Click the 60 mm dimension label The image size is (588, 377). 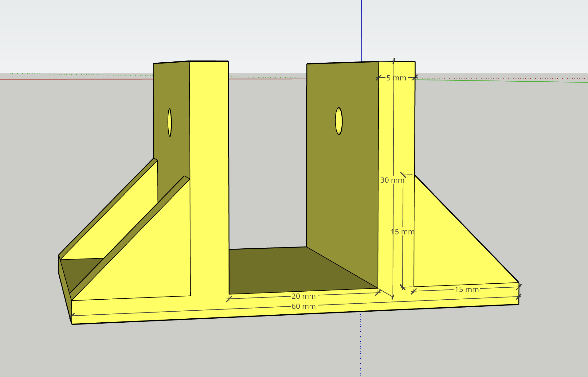(304, 306)
